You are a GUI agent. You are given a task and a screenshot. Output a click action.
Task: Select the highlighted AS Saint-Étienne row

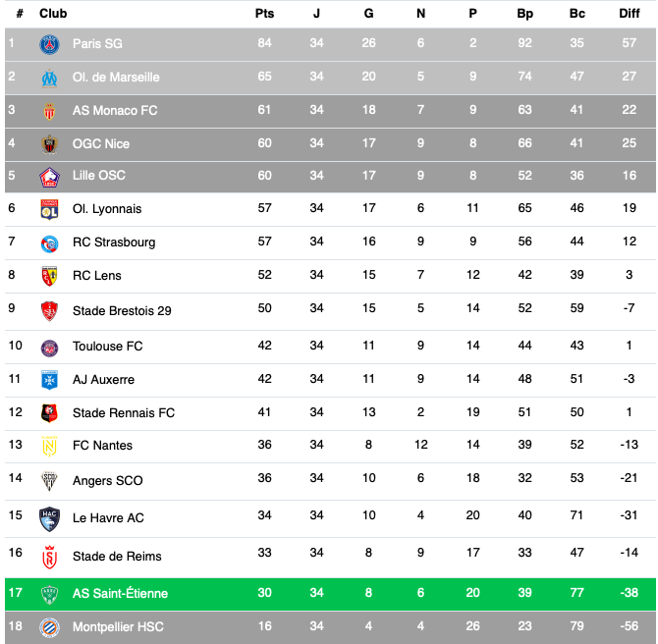pyautogui.click(x=330, y=594)
